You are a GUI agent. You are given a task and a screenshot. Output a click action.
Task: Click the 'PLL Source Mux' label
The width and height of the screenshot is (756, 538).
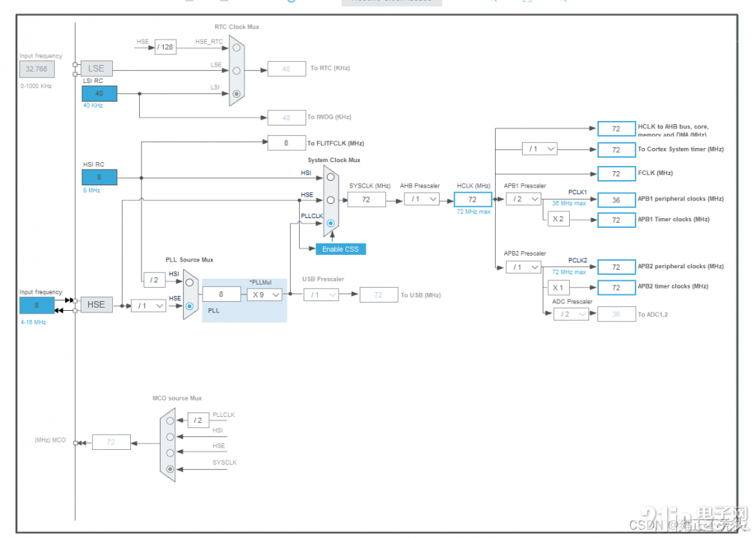189,259
